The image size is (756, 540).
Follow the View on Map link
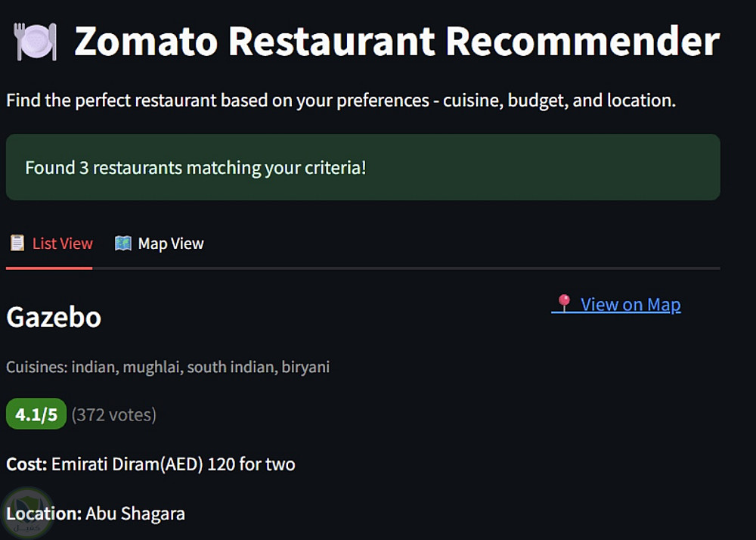[630, 304]
